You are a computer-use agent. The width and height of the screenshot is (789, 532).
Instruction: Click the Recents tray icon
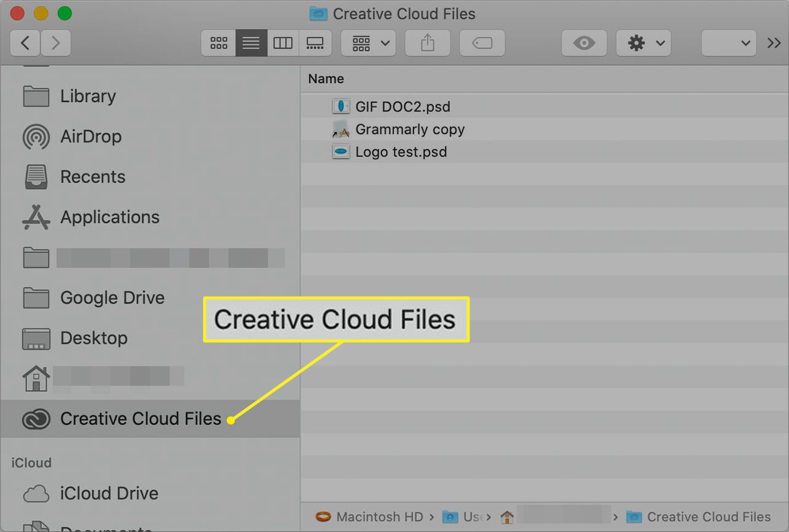tap(36, 177)
